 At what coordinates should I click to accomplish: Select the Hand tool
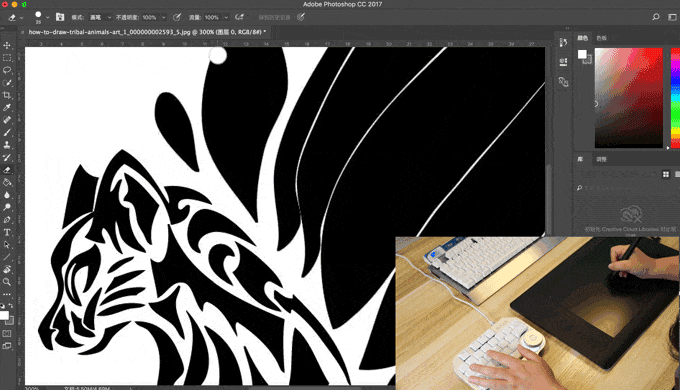pos(7,269)
